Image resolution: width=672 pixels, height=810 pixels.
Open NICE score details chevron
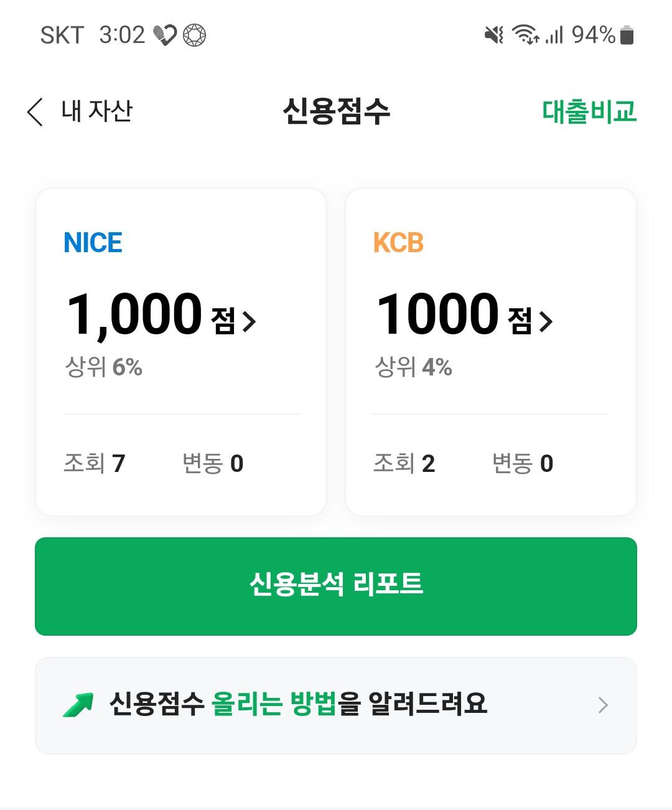(x=250, y=321)
